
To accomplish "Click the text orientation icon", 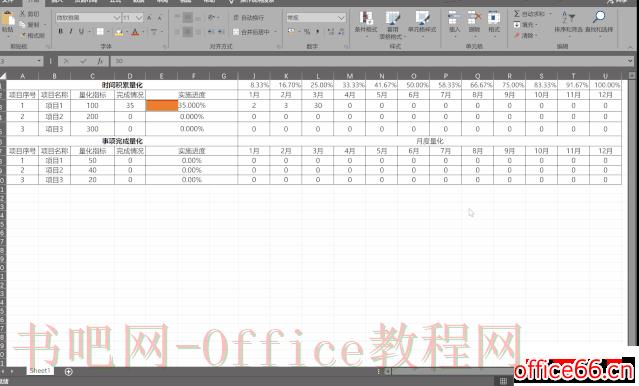I will pos(211,18).
